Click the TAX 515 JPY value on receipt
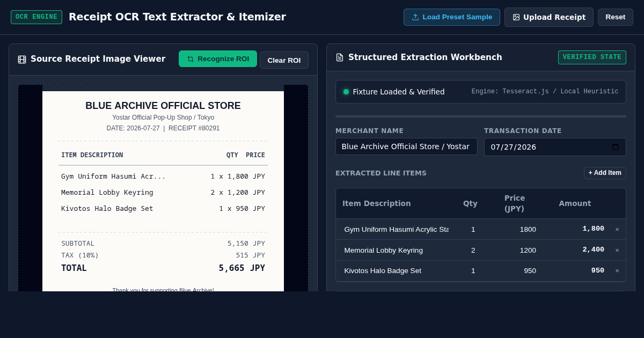Viewport: 644px width, 338px height. pos(251,255)
